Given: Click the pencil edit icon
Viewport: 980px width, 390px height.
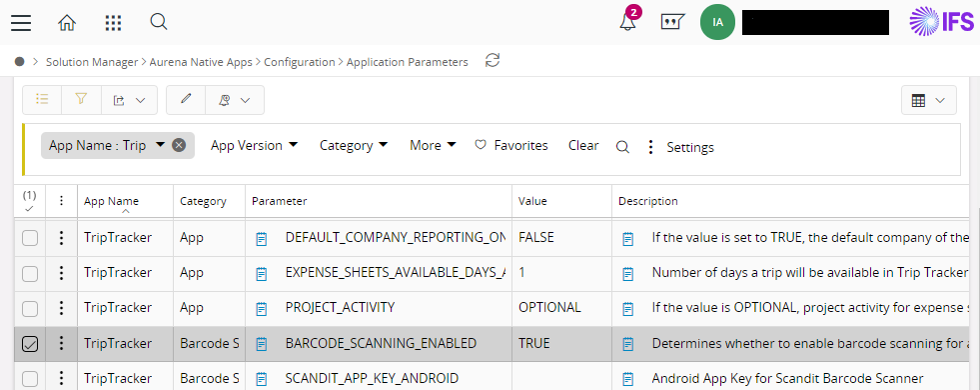Looking at the screenshot, I should point(186,100).
